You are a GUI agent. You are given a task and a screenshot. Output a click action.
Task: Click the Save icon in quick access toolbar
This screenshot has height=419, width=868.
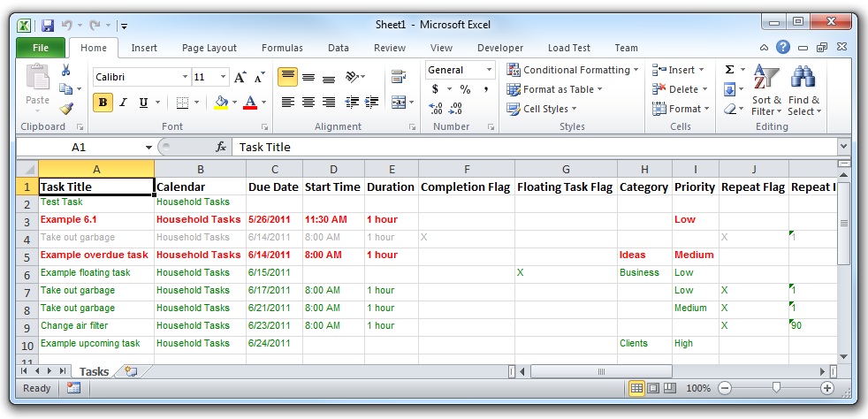click(48, 26)
